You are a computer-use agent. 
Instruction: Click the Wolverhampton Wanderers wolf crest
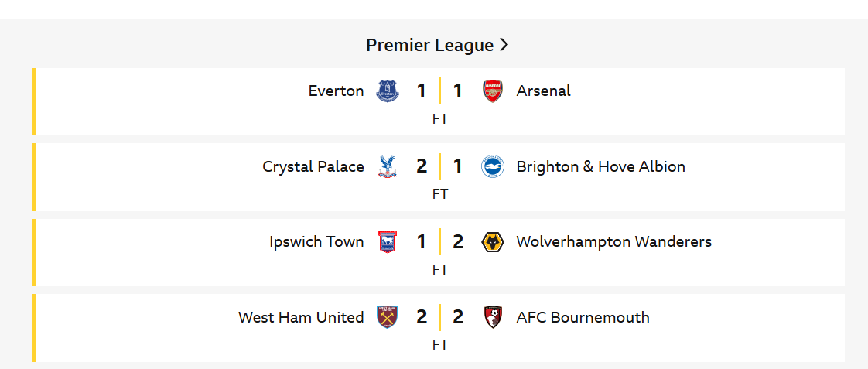tap(492, 242)
